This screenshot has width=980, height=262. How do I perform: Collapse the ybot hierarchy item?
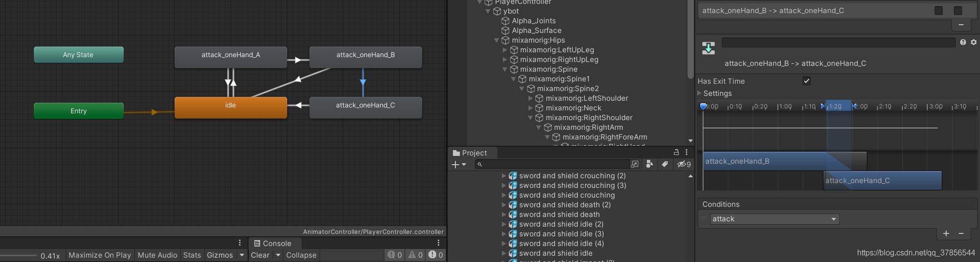[x=488, y=11]
